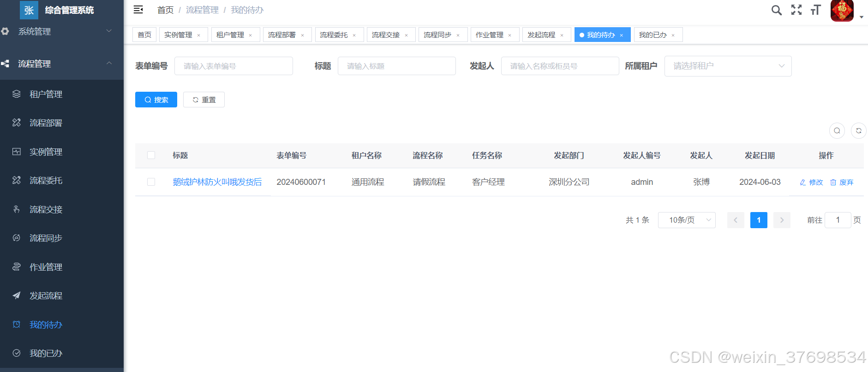Close the 作业管理 tab
The width and height of the screenshot is (868, 372).
click(510, 35)
